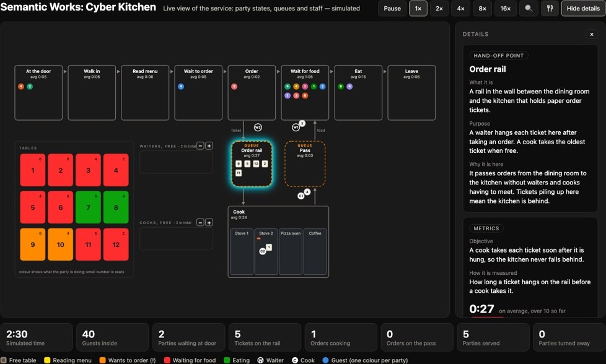The image size is (606, 364).
Task: Hide the details panel
Action: [583, 9]
